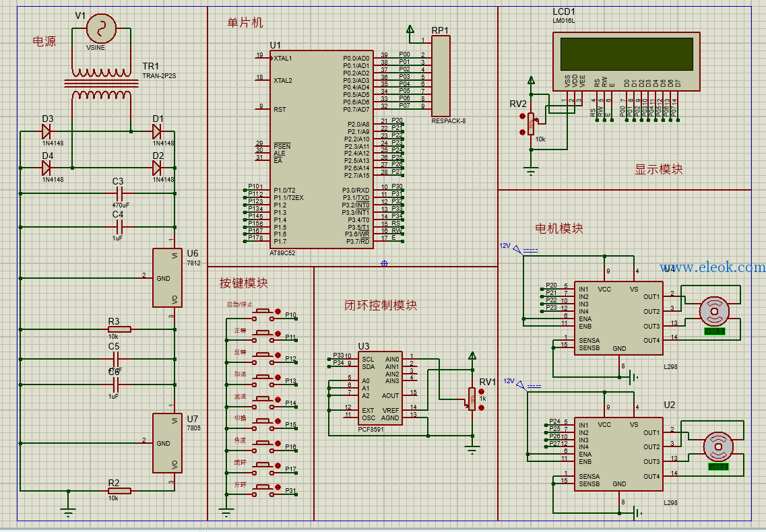
Task: Select diode D2
Action: coord(157,168)
